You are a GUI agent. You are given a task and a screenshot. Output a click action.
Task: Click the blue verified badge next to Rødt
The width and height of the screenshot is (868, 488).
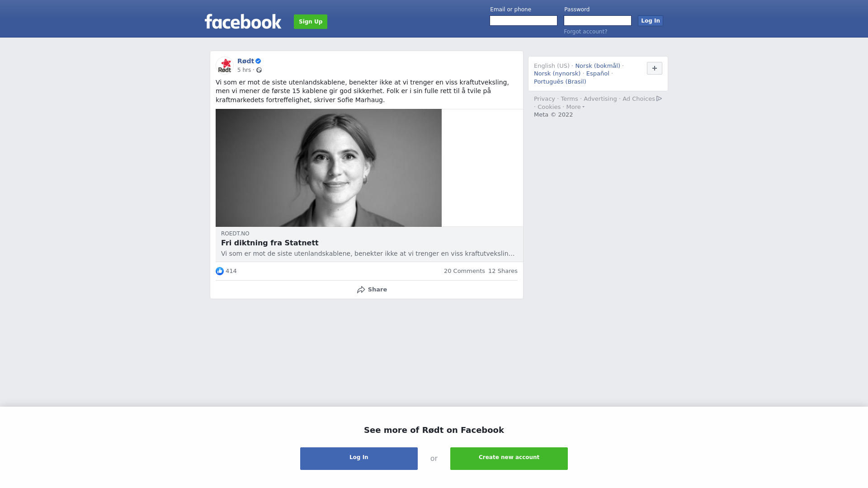click(x=258, y=61)
